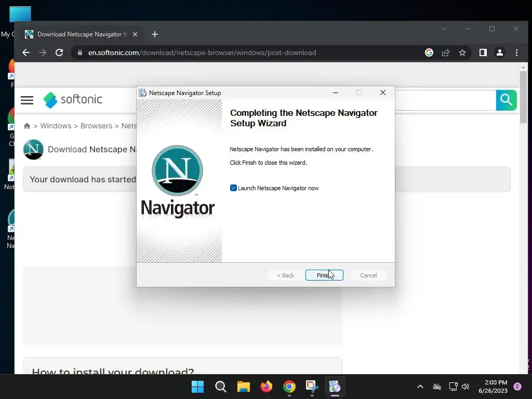Open the notification count badge
Image resolution: width=532 pixels, height=399 pixels.
coord(517,387)
